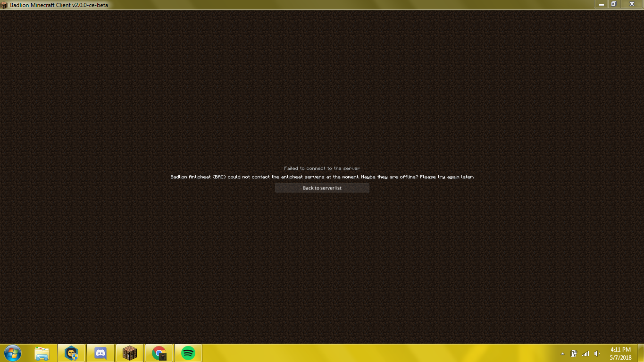
Task: Switch to Discord in the taskbar
Action: click(x=100, y=353)
